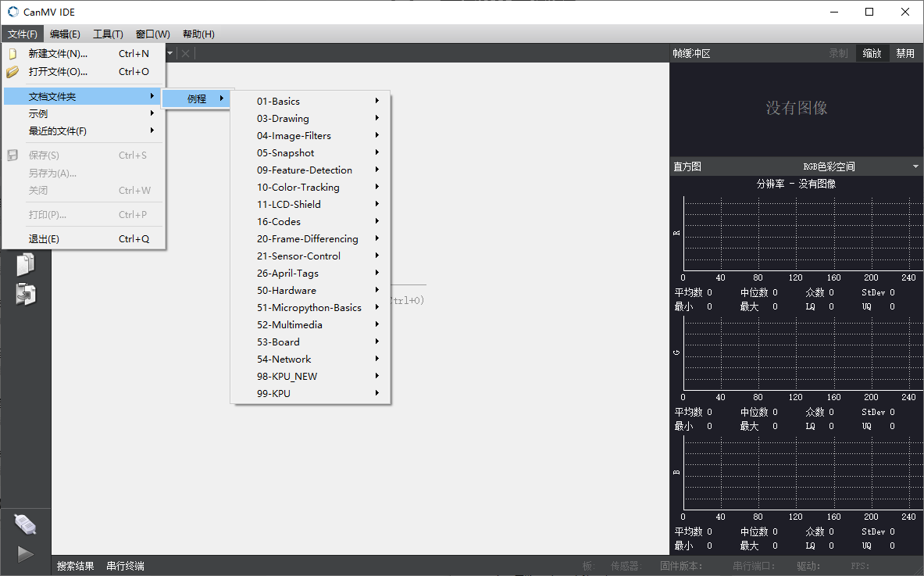
Task: Click the B channel histogram graph
Action: [803, 472]
